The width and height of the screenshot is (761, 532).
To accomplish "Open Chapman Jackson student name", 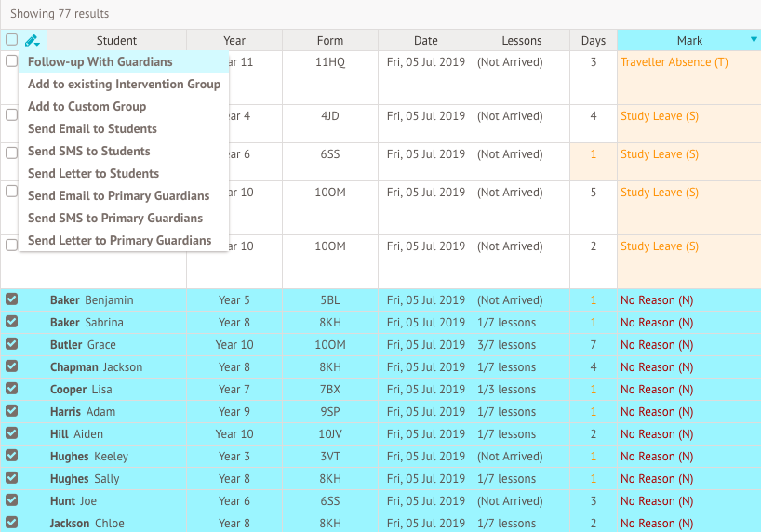I will [x=96, y=367].
